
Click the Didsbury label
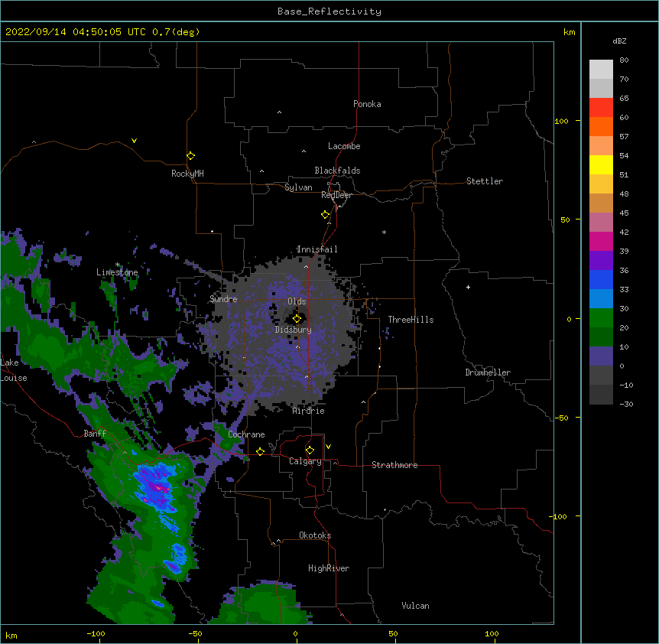point(294,330)
